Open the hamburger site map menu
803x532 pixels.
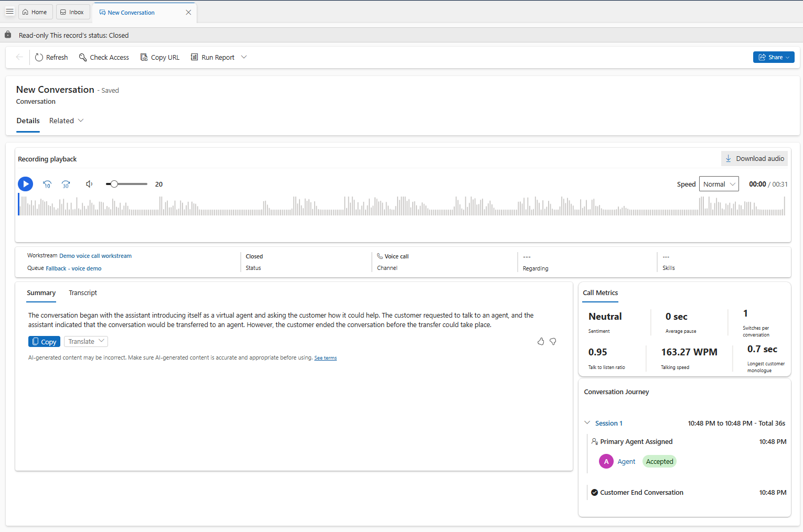[x=9, y=12]
